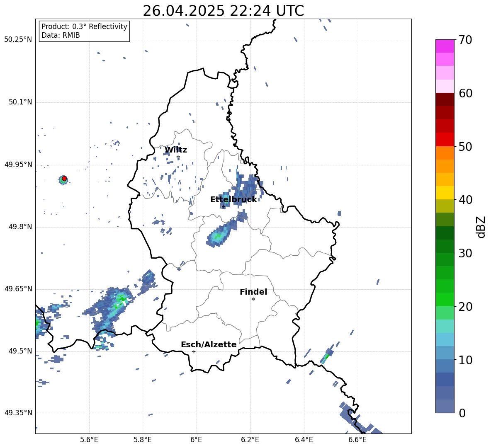The width and height of the screenshot is (491, 448).
Task: Click the 6.6°E longitude label
Action: [357, 440]
